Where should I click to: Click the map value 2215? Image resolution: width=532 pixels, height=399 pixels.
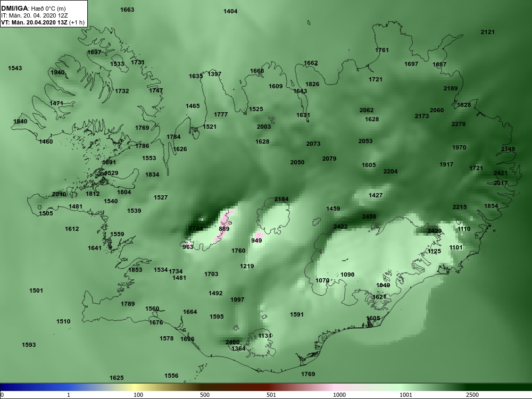coord(460,207)
